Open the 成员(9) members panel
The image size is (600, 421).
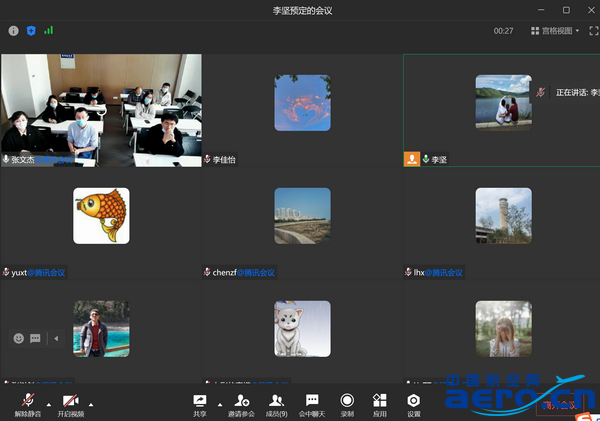(276, 403)
